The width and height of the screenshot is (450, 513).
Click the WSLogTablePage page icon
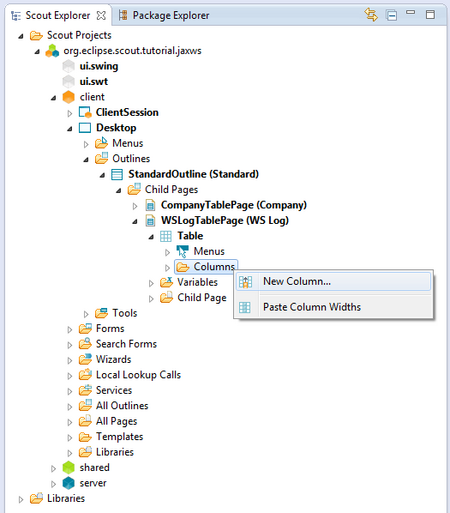(x=150, y=220)
